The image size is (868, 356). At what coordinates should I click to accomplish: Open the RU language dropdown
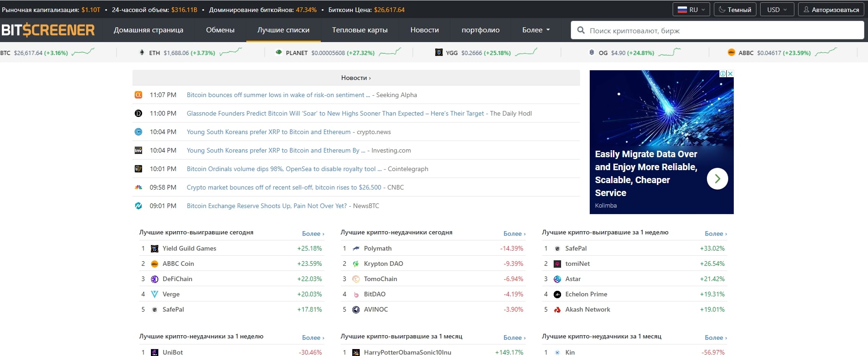pyautogui.click(x=691, y=10)
